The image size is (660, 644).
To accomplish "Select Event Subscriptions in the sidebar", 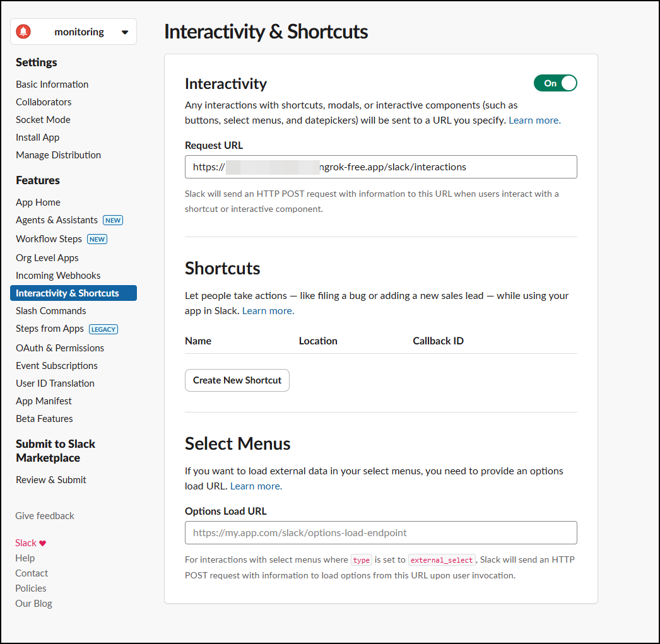I will (57, 366).
